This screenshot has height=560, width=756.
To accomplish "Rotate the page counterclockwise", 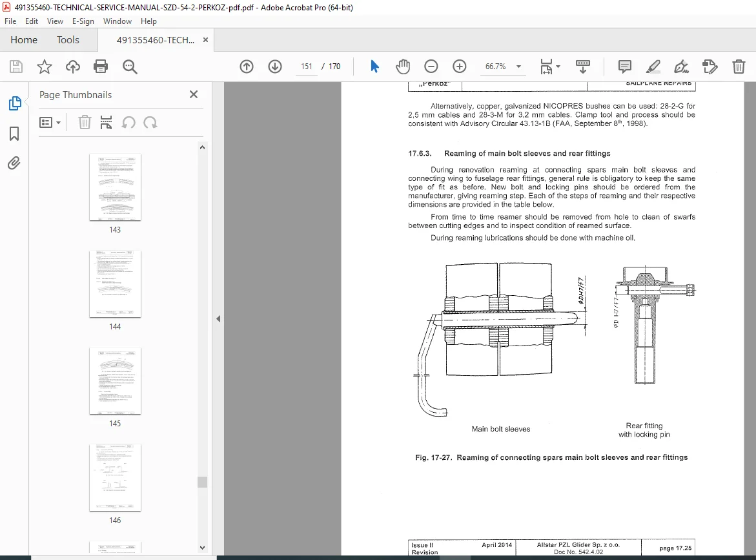I will coord(128,123).
